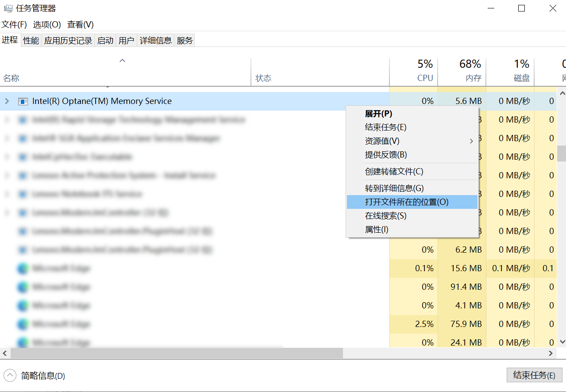Open the 文件(F) menu
Screen dimensions: 566x392
pos(14,25)
